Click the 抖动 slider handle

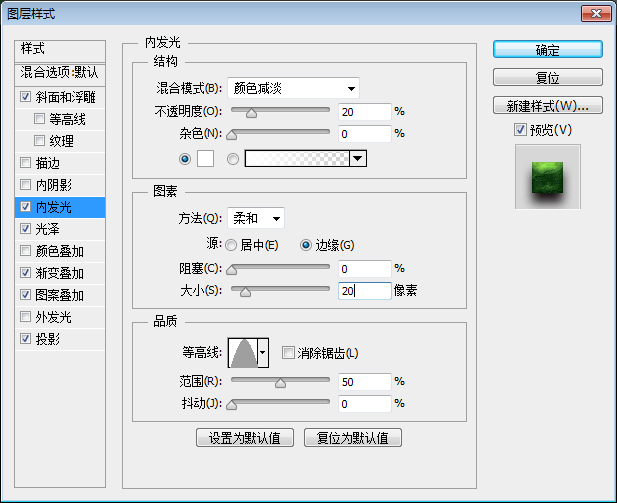(232, 405)
